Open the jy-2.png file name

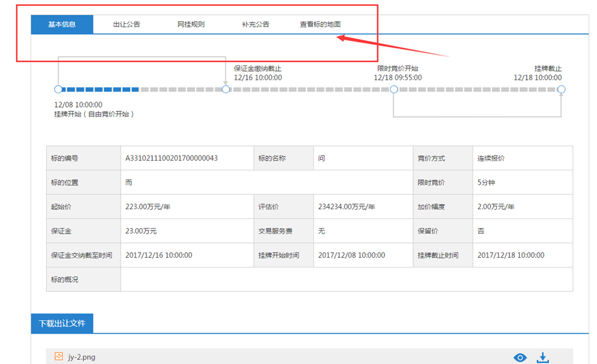[x=82, y=357]
